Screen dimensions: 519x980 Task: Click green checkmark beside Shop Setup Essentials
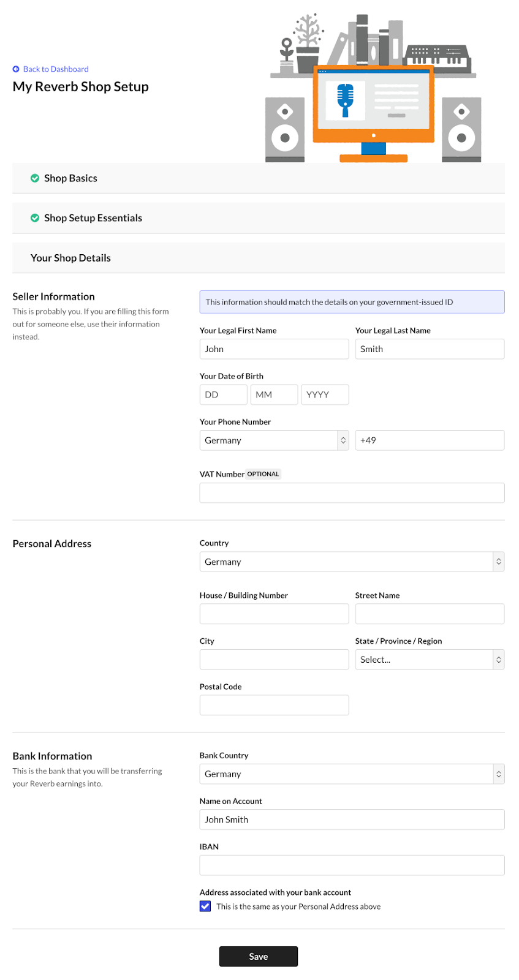click(x=35, y=218)
